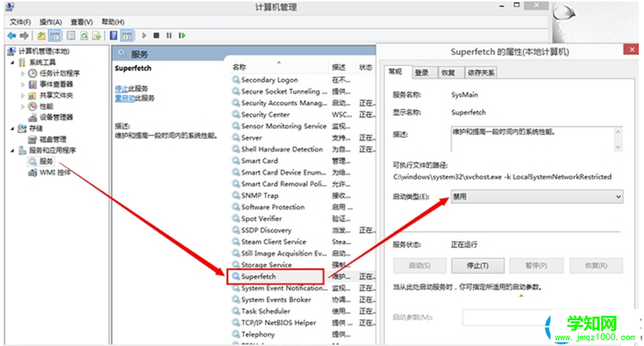Click the 重启动 this service link

(125, 98)
